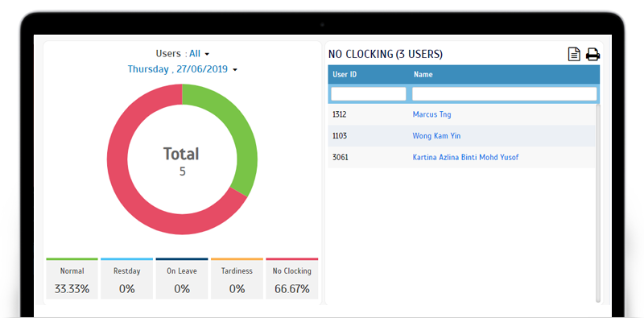This screenshot has height=318, width=644.
Task: Select the On Leave 0% status tile
Action: [182, 279]
